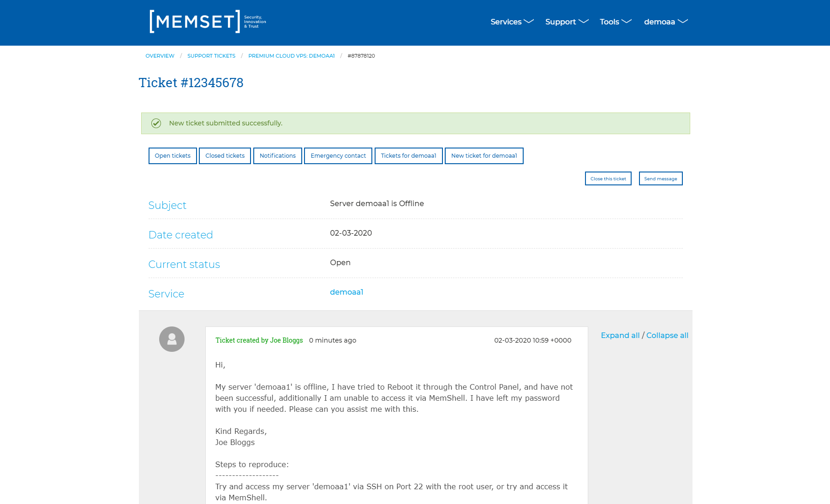Click the Memset logo

pyautogui.click(x=208, y=22)
